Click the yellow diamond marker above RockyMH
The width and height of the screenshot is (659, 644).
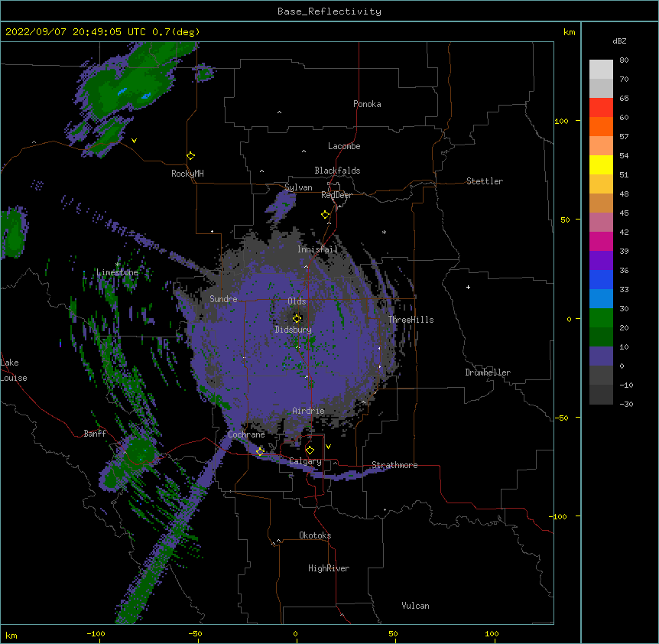click(191, 156)
